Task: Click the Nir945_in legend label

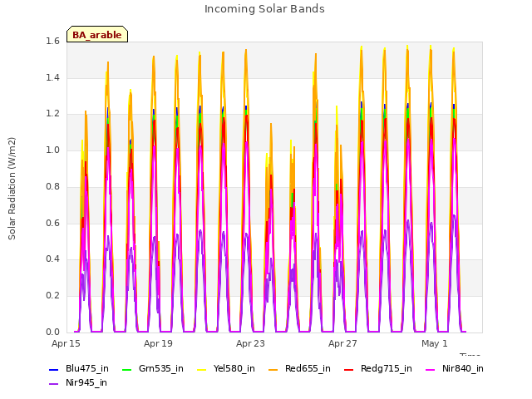Action: [86, 382]
